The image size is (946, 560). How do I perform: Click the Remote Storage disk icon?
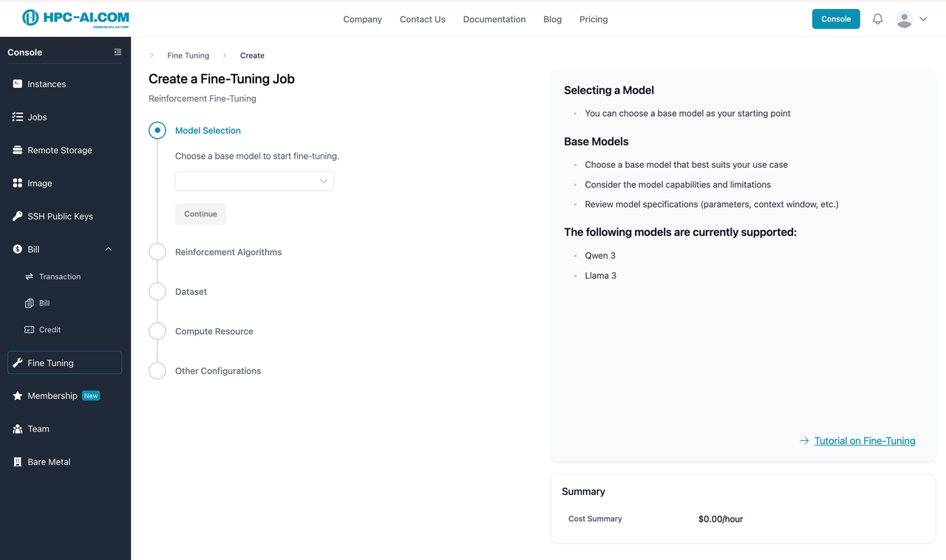click(x=18, y=150)
